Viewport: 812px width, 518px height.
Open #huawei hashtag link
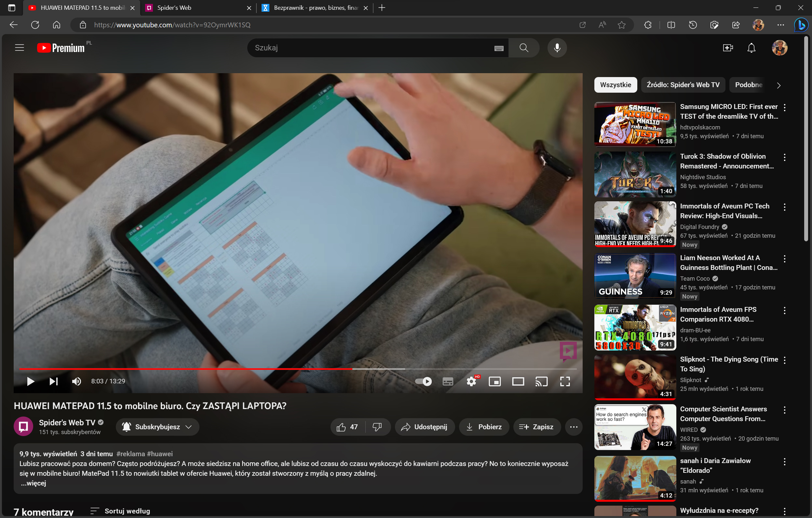coord(160,454)
